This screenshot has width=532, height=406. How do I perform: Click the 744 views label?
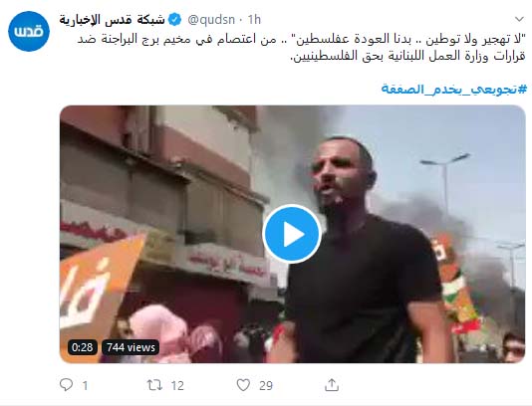pos(131,347)
